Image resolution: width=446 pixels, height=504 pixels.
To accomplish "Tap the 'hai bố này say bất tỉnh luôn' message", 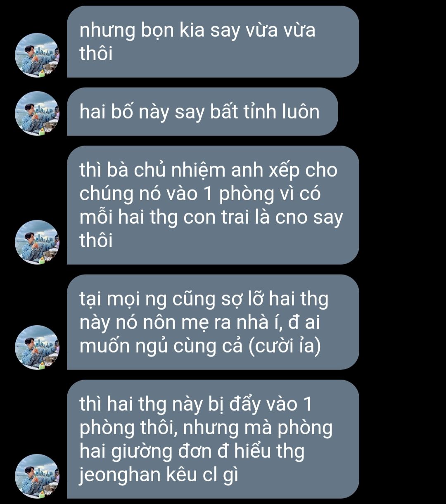I will click(x=202, y=111).
